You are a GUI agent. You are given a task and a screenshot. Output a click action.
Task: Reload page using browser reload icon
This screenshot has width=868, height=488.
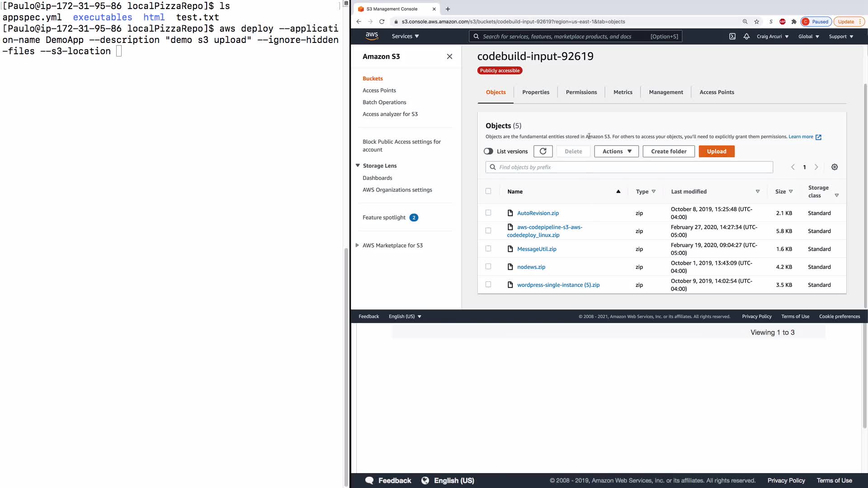(382, 22)
